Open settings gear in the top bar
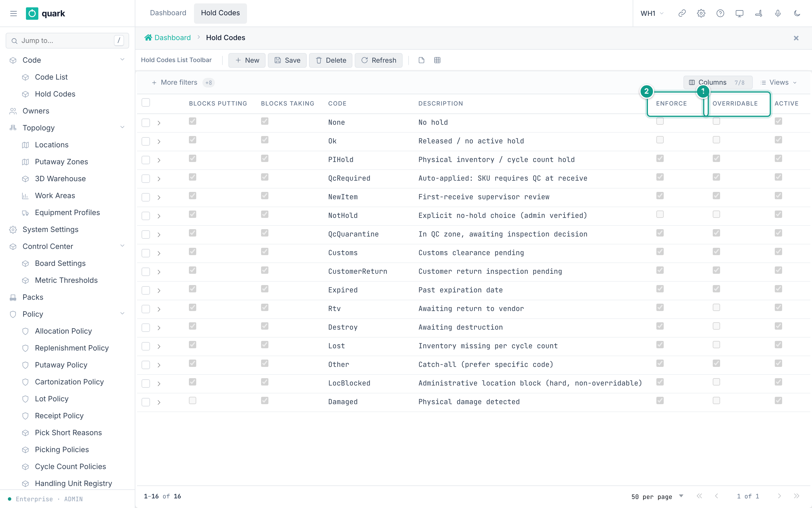This screenshot has height=508, width=812. [x=701, y=14]
